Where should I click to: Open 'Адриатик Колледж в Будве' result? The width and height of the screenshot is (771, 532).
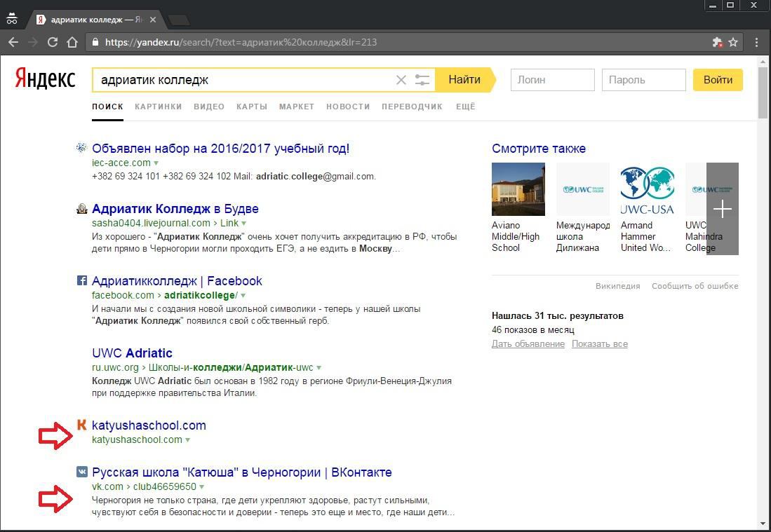click(x=175, y=209)
